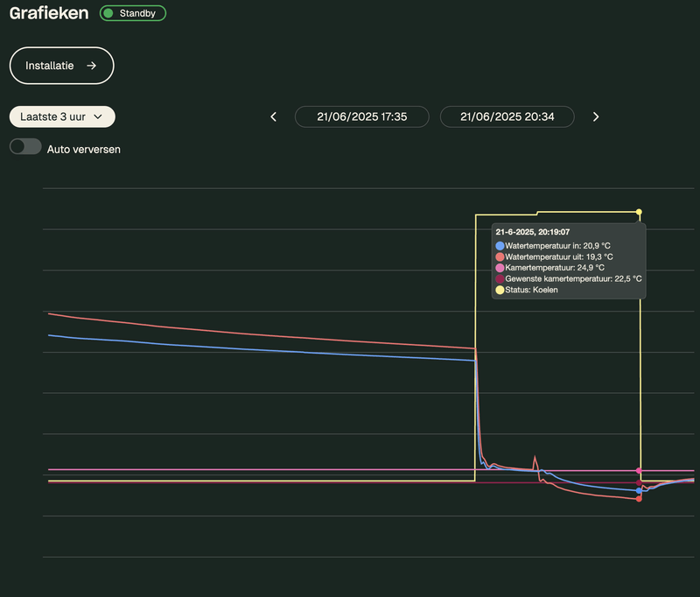700x597 pixels.
Task: Enable the Auto verversen switch
Action: [25, 147]
